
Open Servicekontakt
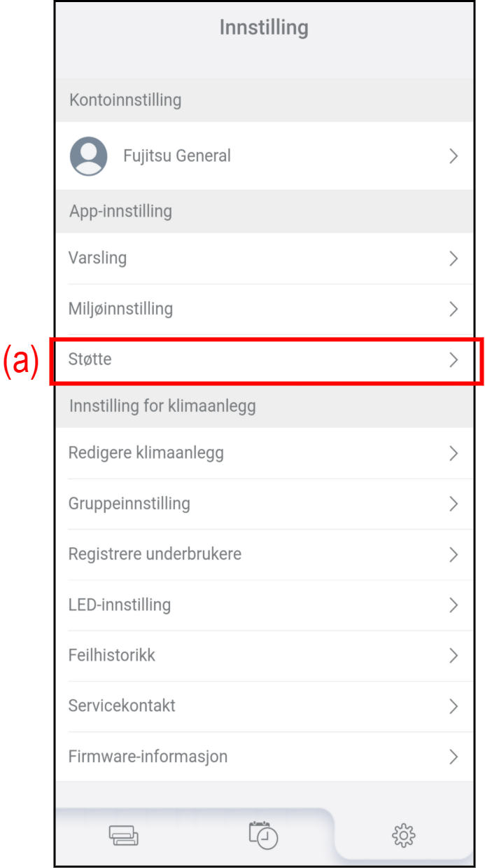tap(122, 705)
